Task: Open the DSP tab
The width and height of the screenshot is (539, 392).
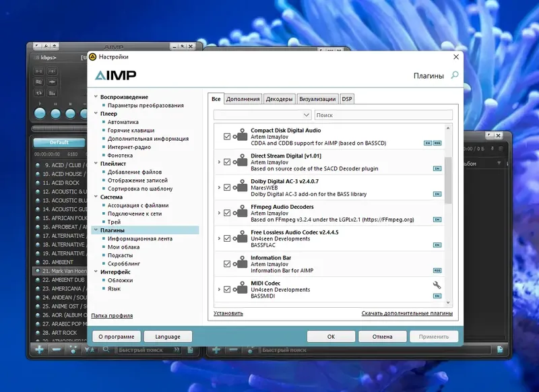Action: click(x=347, y=99)
